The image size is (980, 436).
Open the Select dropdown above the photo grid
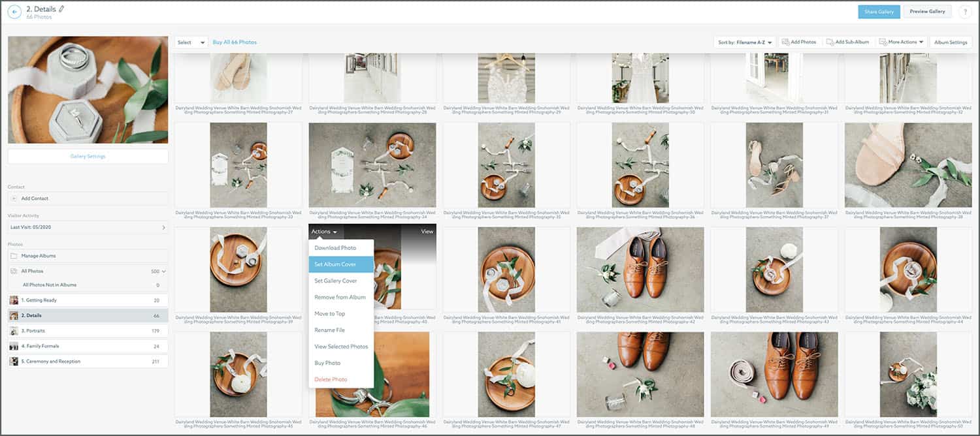189,42
